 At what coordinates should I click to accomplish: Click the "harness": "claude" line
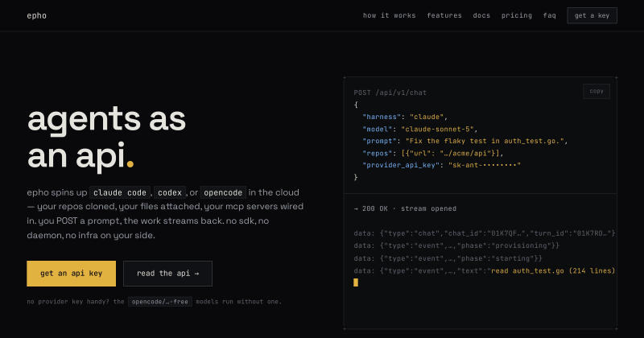click(x=405, y=117)
